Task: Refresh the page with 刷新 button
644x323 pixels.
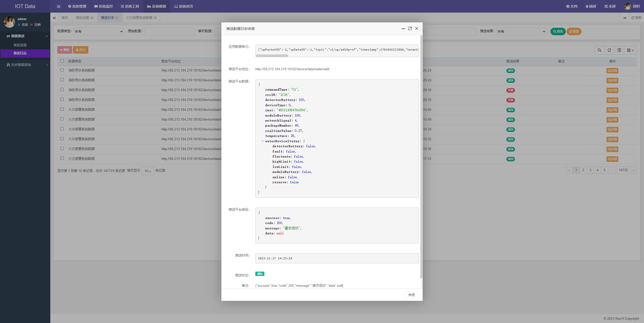Action: pos(636,18)
